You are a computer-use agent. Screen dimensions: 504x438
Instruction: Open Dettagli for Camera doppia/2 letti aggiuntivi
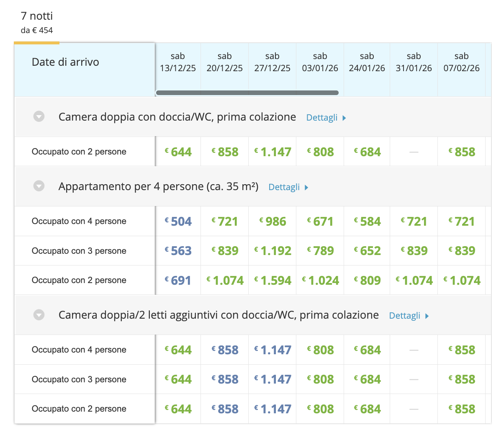(x=409, y=316)
